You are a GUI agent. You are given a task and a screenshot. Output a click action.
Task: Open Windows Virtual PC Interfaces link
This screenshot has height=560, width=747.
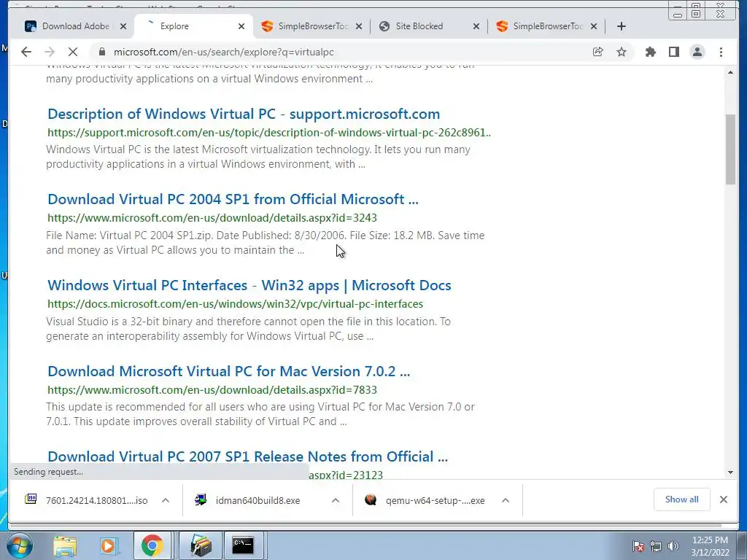tap(249, 285)
